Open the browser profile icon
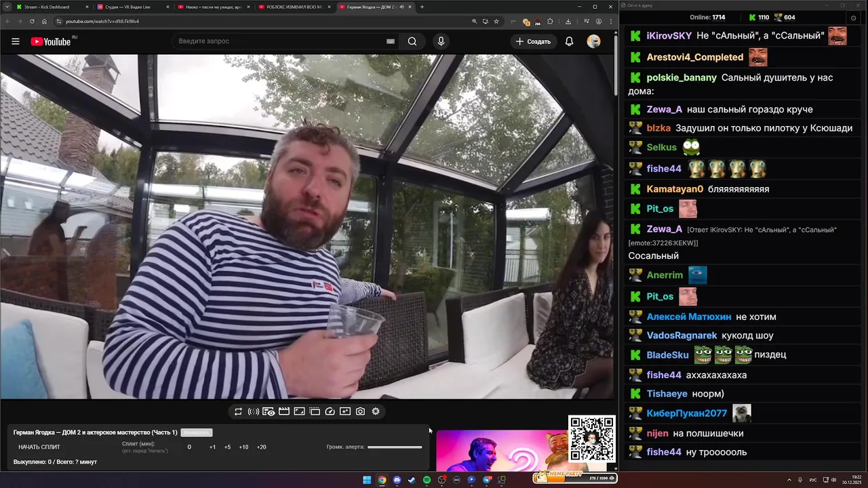 598,21
